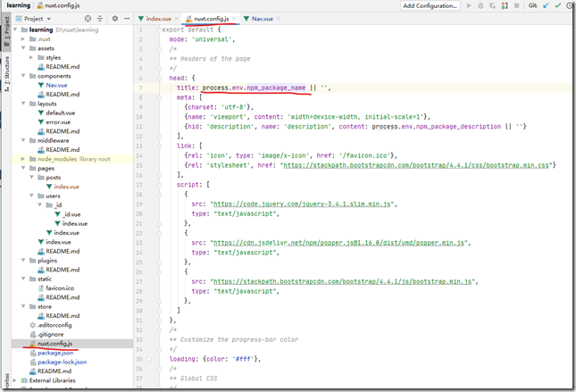The height and width of the screenshot is (392, 576).
Task: Click the Debug bug icon in toolbar
Action: point(480,5)
